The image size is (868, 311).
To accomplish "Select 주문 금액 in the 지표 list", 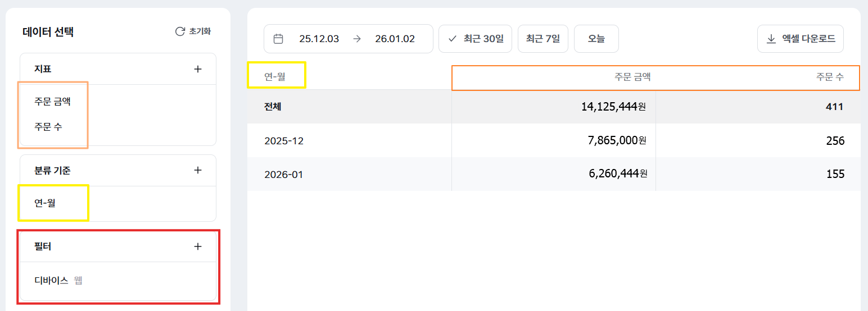I will 52,102.
